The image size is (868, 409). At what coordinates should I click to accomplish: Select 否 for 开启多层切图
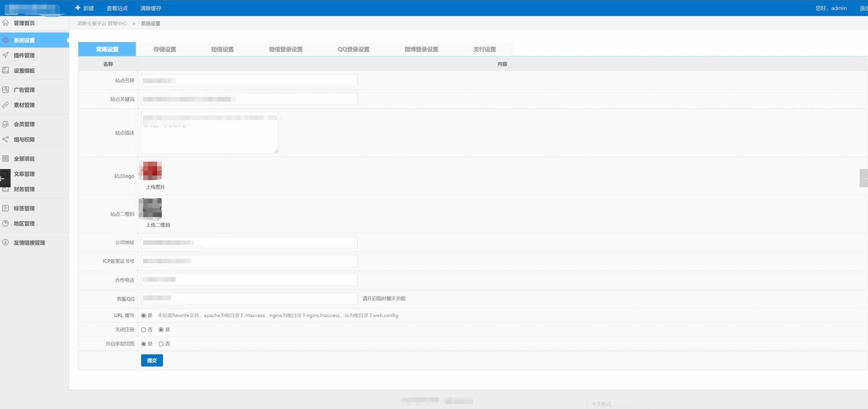161,344
